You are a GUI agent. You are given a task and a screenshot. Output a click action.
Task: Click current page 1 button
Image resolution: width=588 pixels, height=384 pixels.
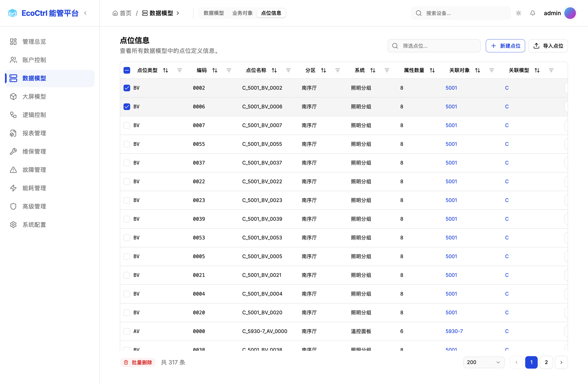pyautogui.click(x=531, y=362)
